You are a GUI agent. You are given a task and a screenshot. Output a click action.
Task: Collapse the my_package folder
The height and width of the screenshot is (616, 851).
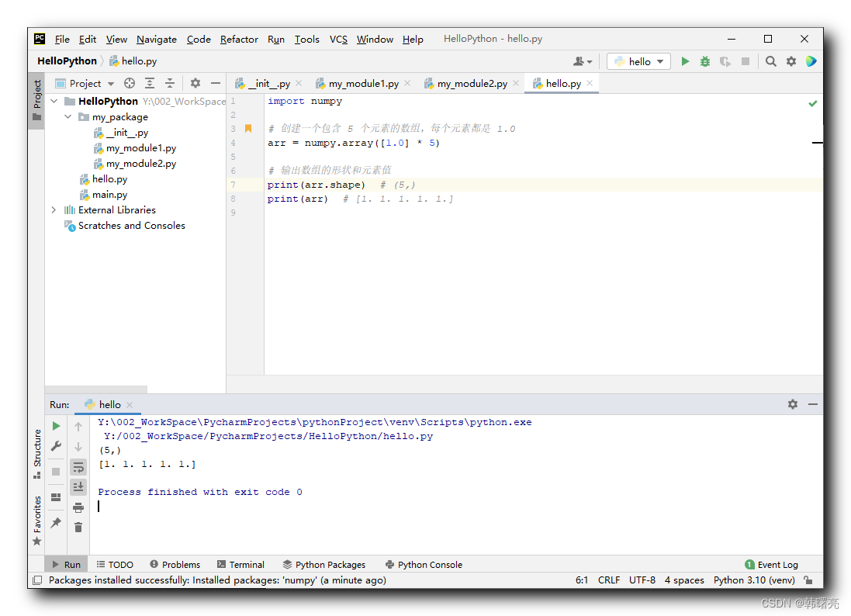pyautogui.click(x=67, y=116)
